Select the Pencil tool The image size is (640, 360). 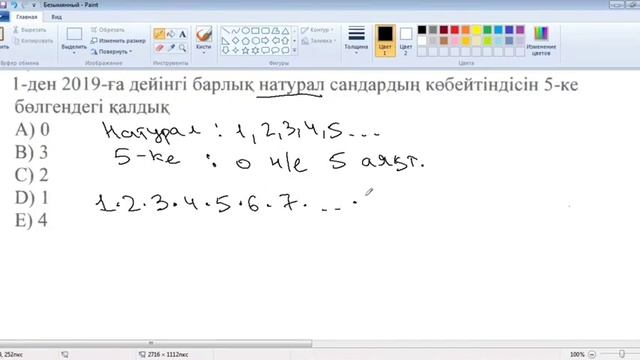point(159,34)
